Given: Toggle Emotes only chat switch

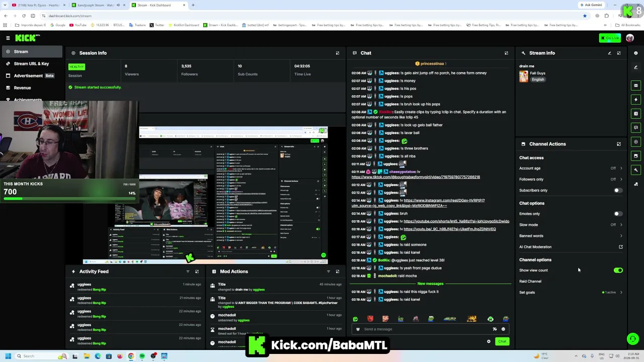Looking at the screenshot, I should coord(618,214).
